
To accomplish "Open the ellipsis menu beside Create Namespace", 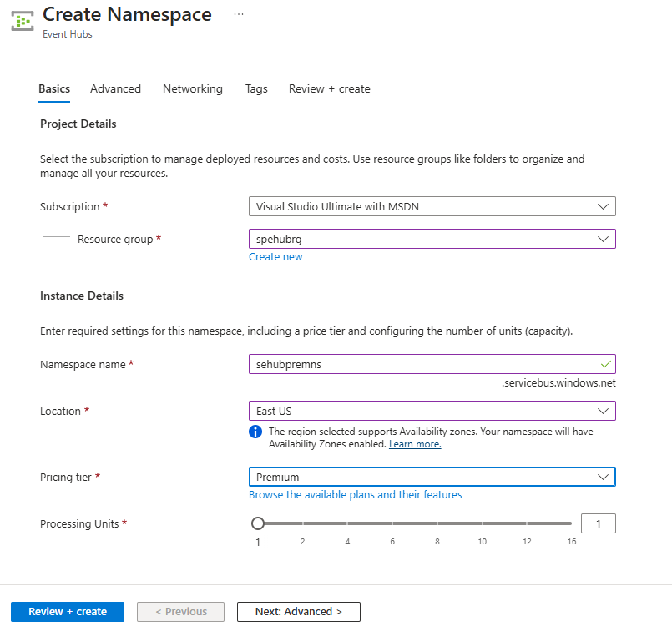I will [x=239, y=14].
